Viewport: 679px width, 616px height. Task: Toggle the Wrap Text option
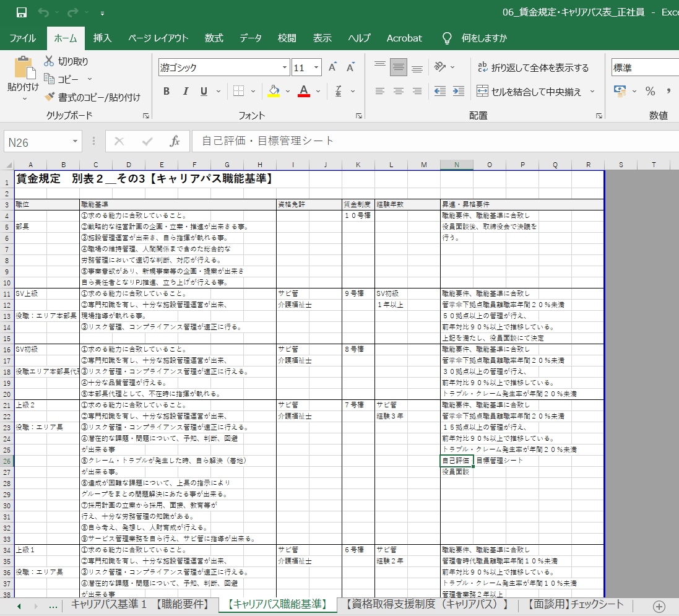click(x=533, y=67)
